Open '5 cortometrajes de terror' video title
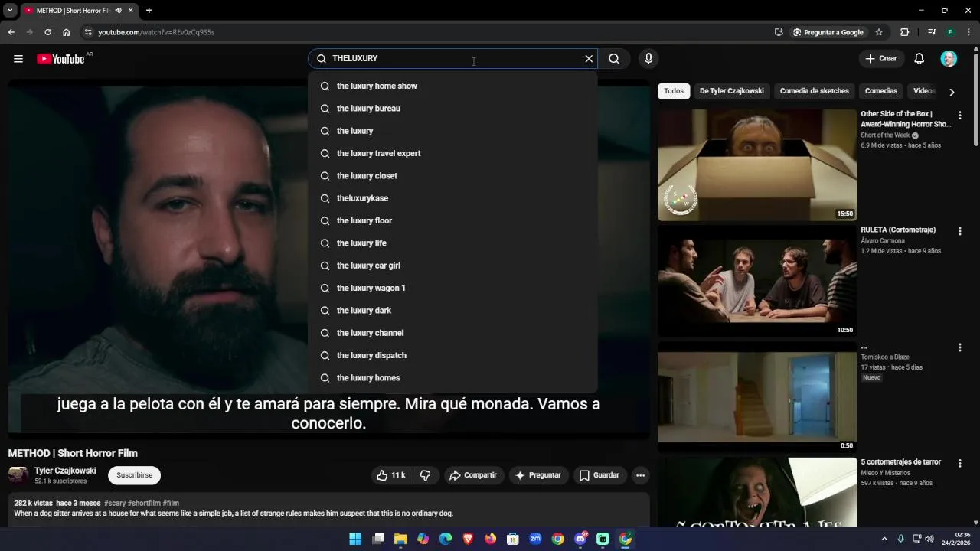The height and width of the screenshot is (551, 980). click(x=900, y=462)
